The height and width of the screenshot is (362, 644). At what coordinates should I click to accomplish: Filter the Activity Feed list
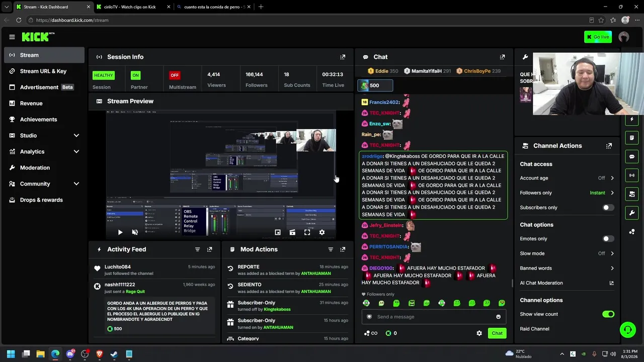click(x=197, y=249)
